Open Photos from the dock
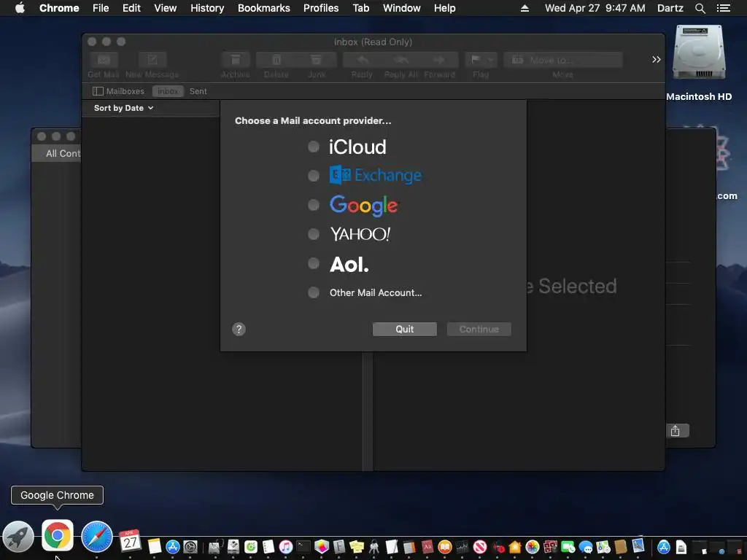747x560 pixels. tap(532, 547)
